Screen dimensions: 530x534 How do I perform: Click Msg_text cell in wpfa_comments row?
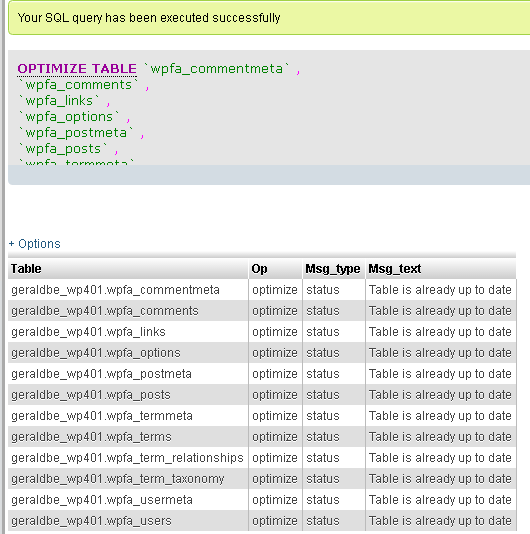click(441, 311)
